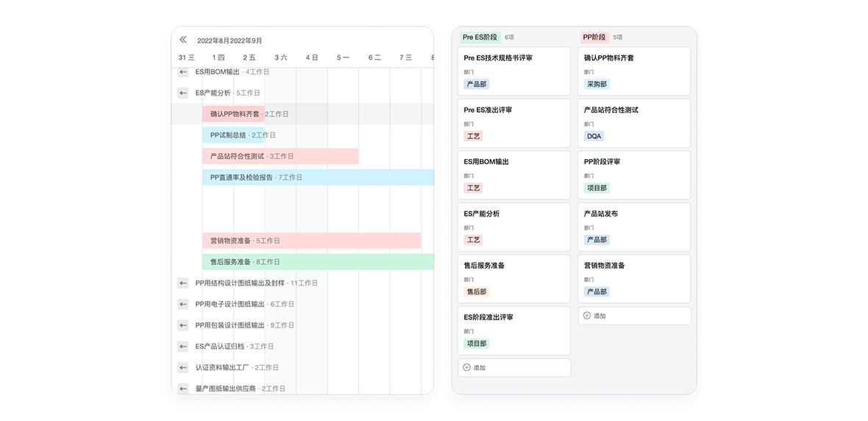Jump to PP用结构设计图纸输出及封样 via arrow icon
868x421 pixels.
click(x=183, y=283)
